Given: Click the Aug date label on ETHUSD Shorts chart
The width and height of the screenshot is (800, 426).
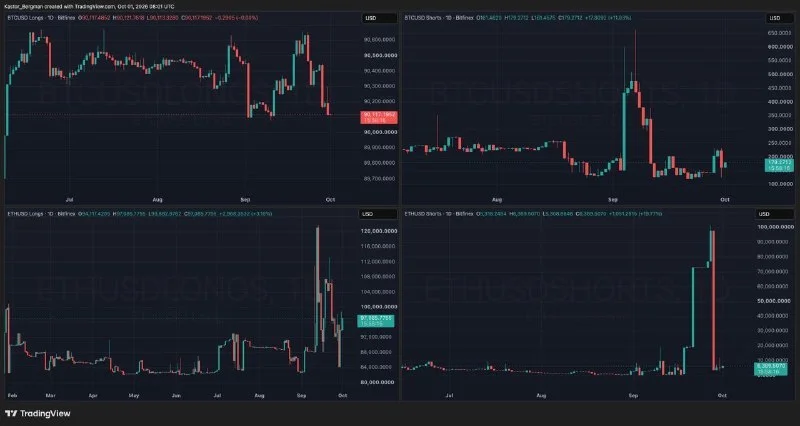Looking at the screenshot, I should (541, 395).
